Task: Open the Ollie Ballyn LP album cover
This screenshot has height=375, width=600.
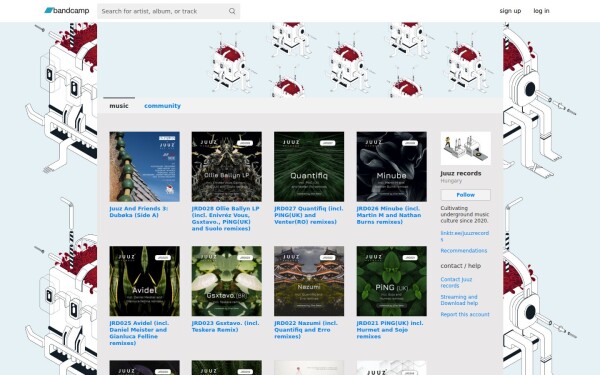Action: click(227, 166)
